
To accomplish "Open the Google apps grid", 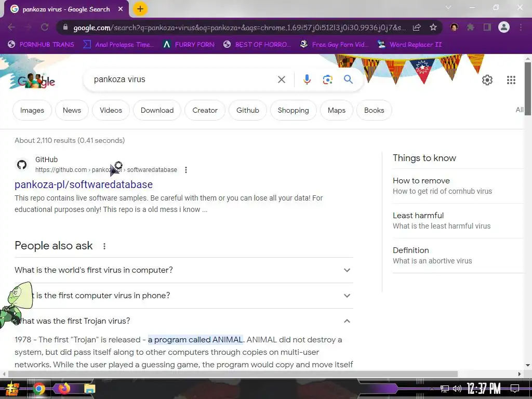I will [x=511, y=80].
